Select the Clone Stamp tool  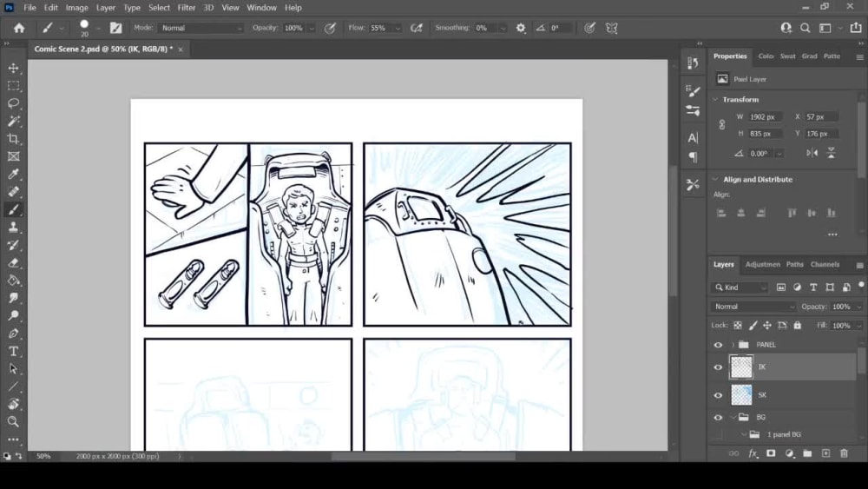tap(13, 228)
